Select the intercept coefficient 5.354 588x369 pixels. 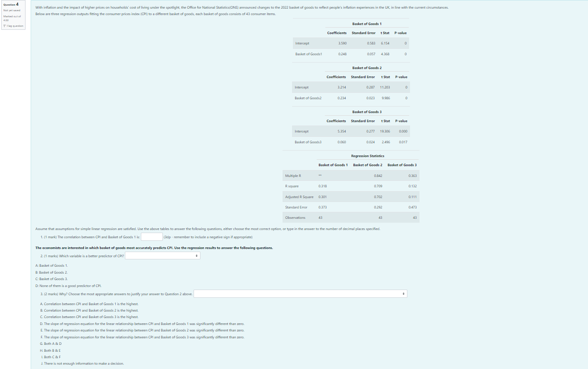pos(341,131)
